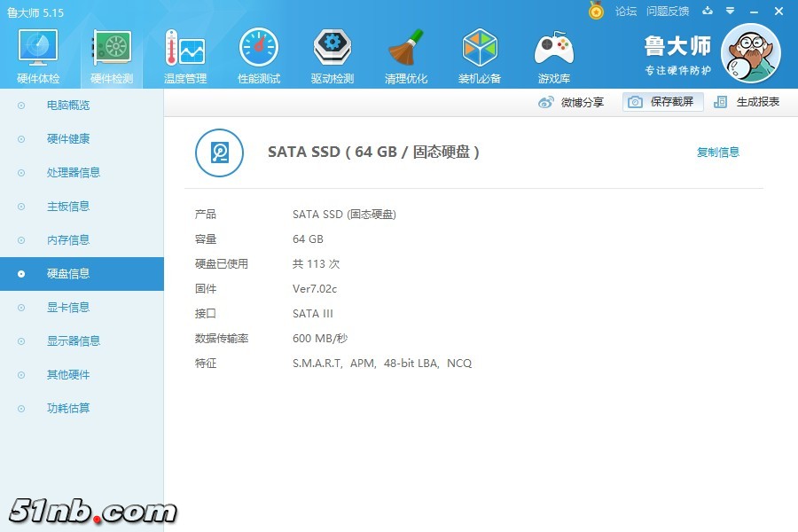
Task: Open the 硬件体检 hardware checkup section
Action: (x=38, y=56)
